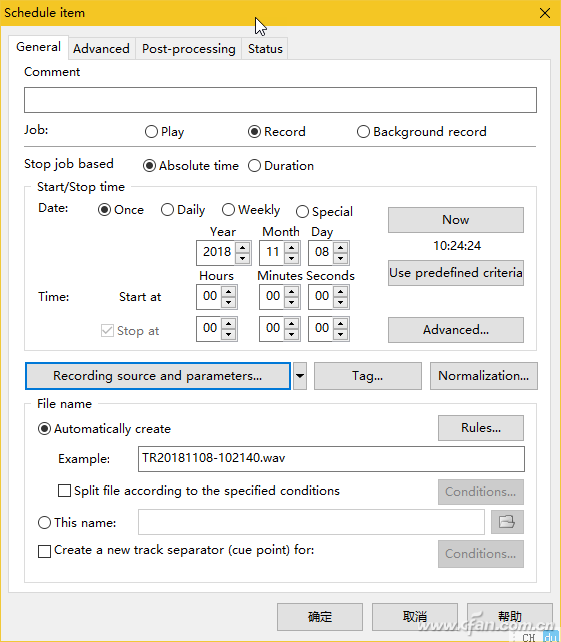The width and height of the screenshot is (561, 642).
Task: Open Recording source and parameters
Action: [158, 376]
